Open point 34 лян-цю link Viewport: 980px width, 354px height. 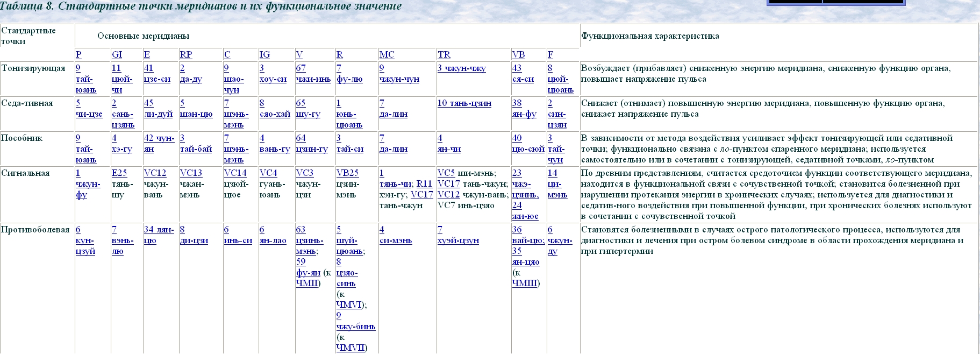pos(159,235)
